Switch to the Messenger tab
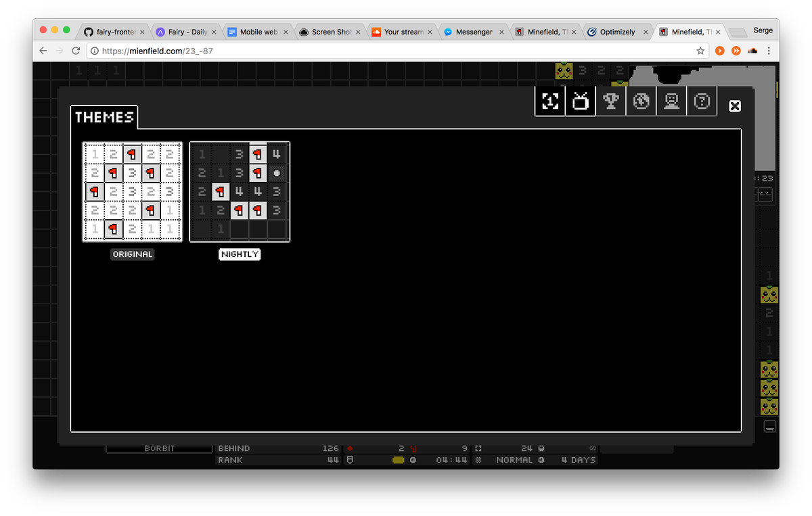The height and width of the screenshot is (516, 812). pos(473,32)
